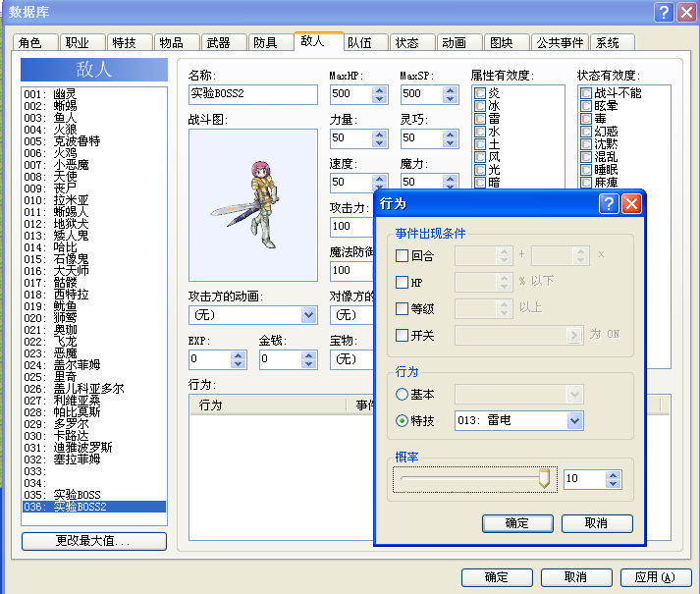Switch to the 系统 tab

point(612,43)
